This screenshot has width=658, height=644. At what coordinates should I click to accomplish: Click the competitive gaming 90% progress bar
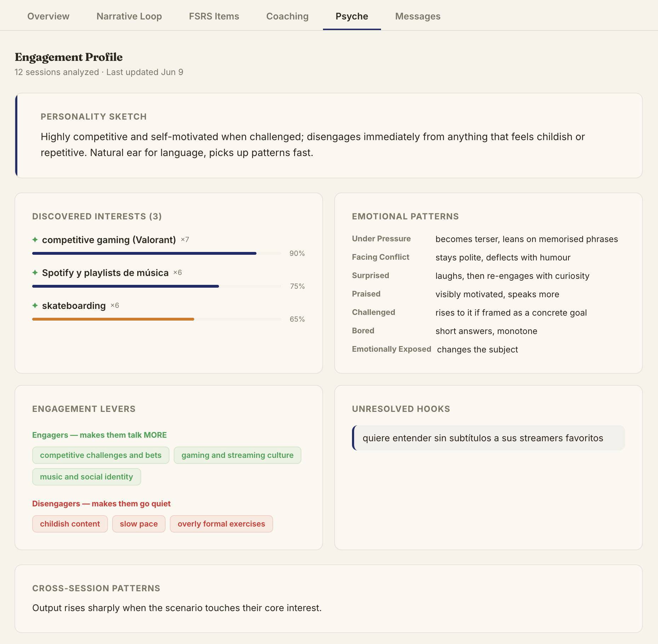[x=157, y=253]
